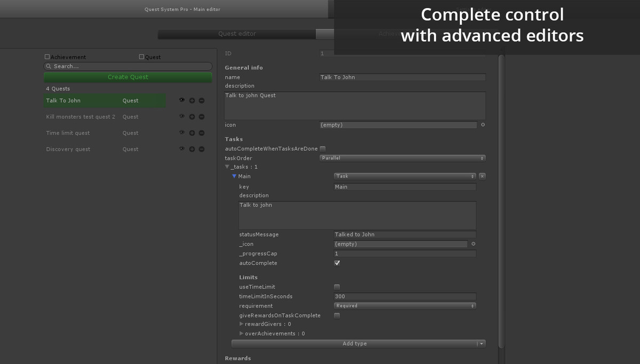Click the _progressCap value field
Screen dimensions: 640x364
(405, 254)
